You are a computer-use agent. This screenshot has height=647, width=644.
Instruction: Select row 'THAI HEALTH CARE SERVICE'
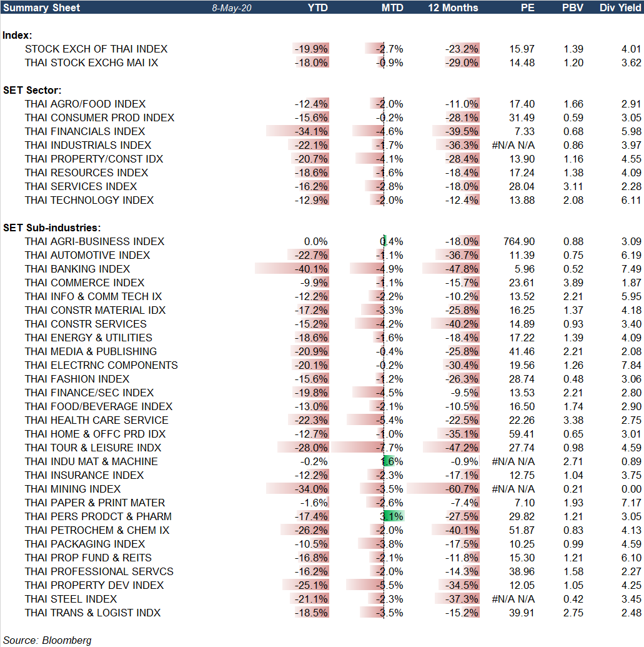tap(322, 420)
